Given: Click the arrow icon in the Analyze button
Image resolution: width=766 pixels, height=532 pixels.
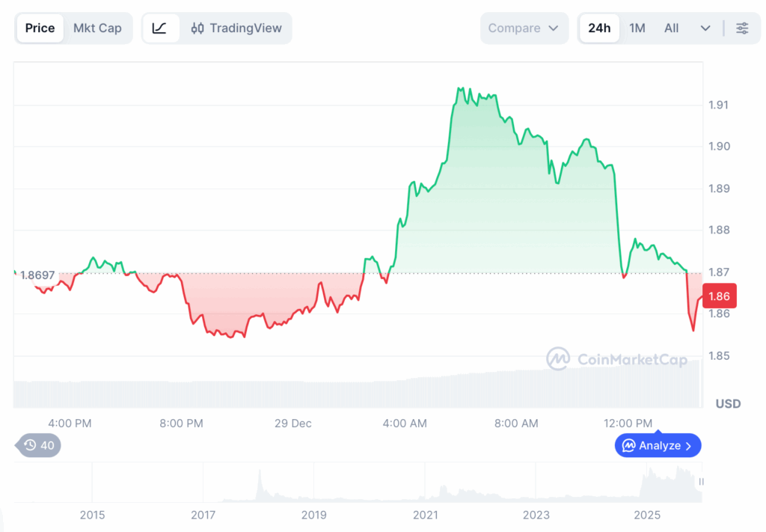Looking at the screenshot, I should pyautogui.click(x=690, y=445).
